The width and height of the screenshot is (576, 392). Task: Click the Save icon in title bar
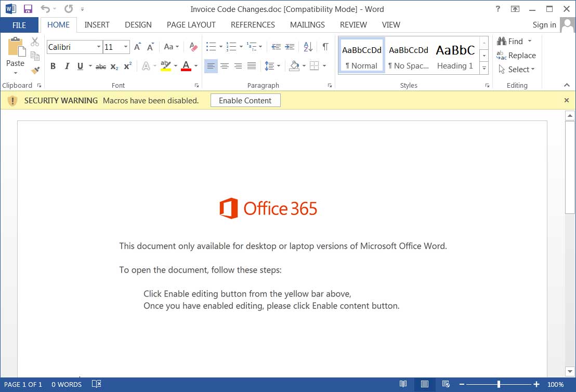tap(28, 9)
